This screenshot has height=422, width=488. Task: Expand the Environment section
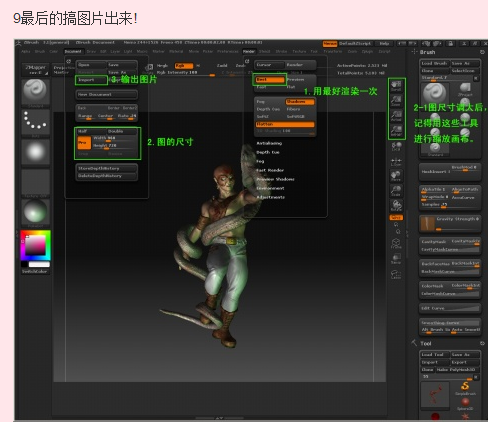pos(270,188)
